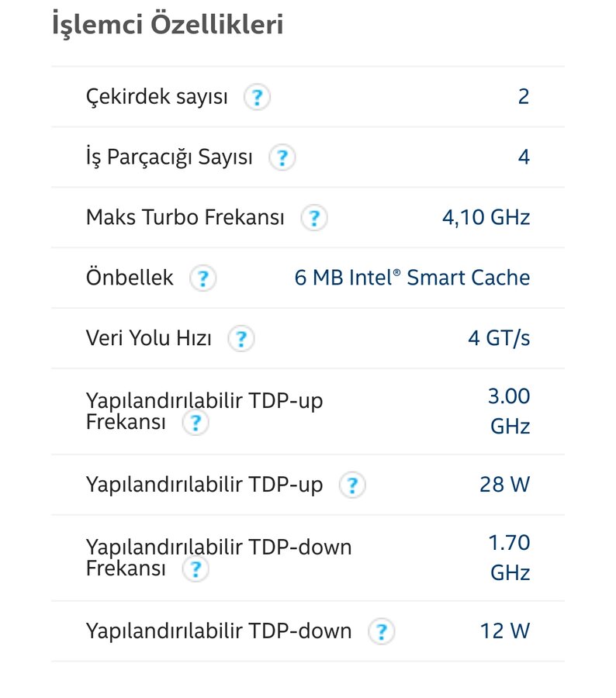Viewport: 616px width, 698px height.
Task: Select the 28 W TDP-up value
Action: click(x=504, y=485)
